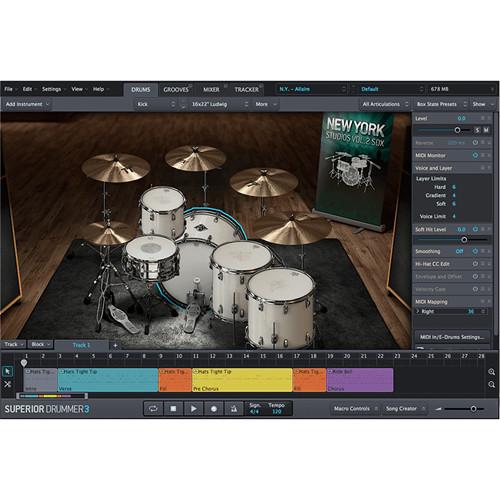Open the 16x22" Ludwig drum selector
The width and height of the screenshot is (500, 500).
[220, 104]
